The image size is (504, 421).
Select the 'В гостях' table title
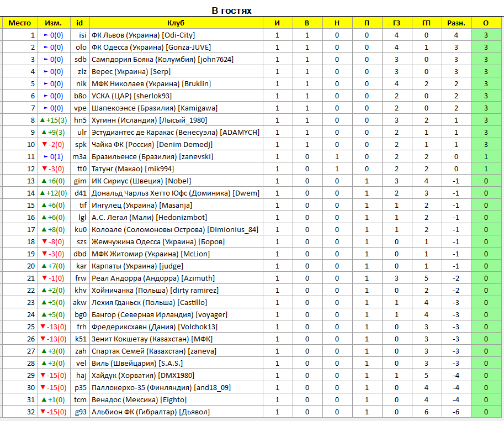tap(231, 10)
